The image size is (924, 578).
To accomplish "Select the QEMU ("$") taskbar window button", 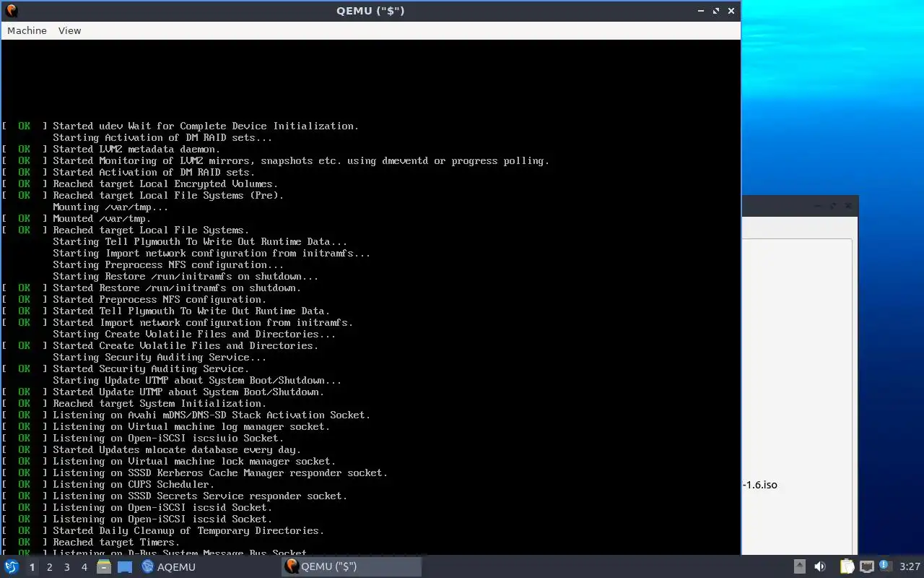I will click(351, 566).
